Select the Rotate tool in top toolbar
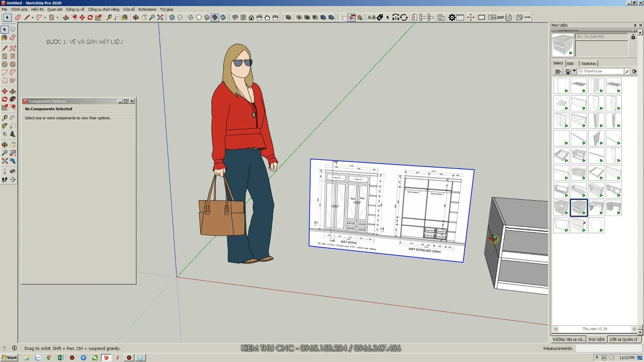This screenshot has height=362, width=644. point(90,17)
